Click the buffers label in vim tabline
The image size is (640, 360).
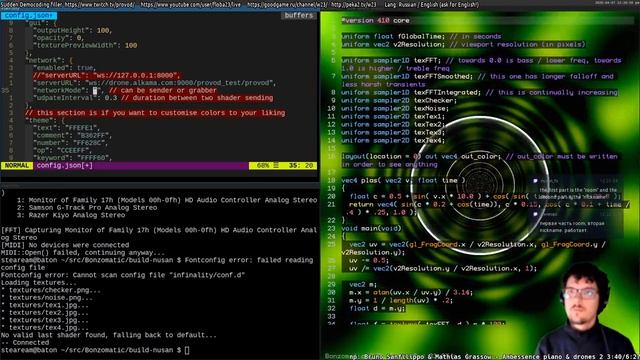[298, 16]
